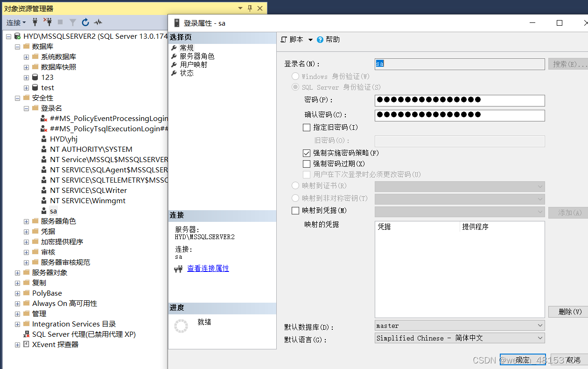Select the sa login icon in the tree
The width and height of the screenshot is (588, 369).
43,211
